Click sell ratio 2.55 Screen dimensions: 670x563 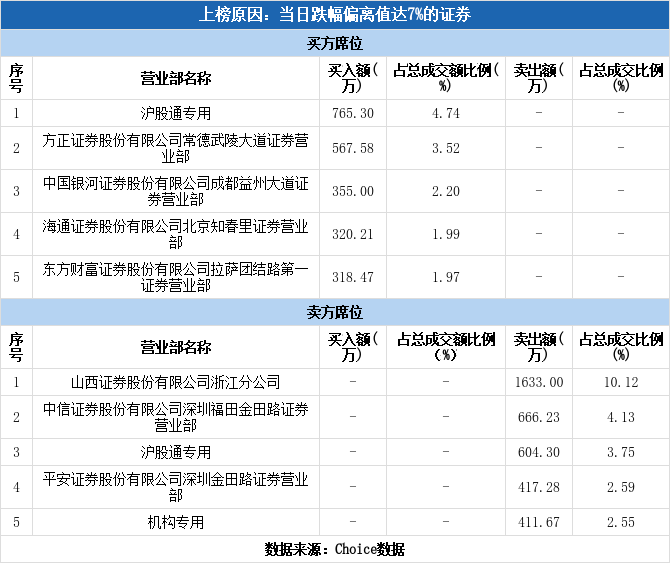(x=621, y=522)
